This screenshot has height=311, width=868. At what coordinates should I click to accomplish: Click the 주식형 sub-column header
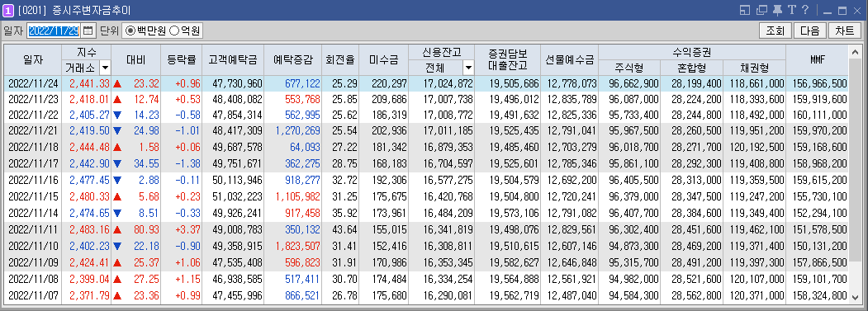(629, 68)
